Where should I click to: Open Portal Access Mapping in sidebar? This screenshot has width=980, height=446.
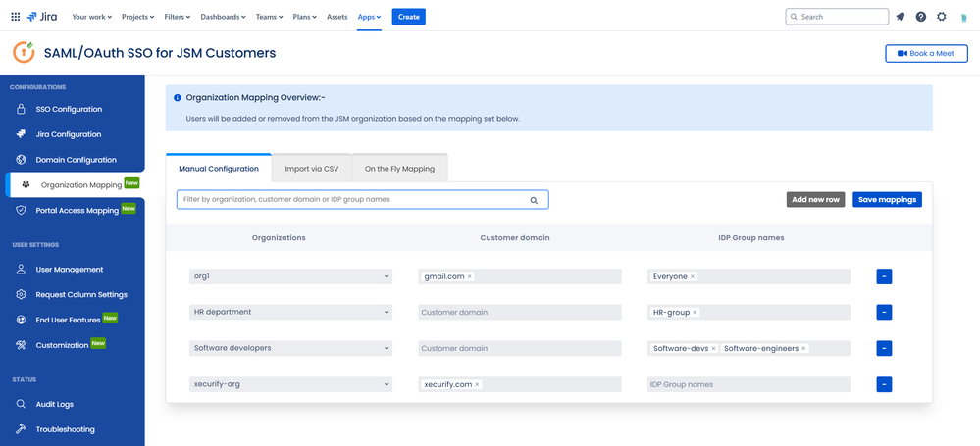[x=75, y=210]
